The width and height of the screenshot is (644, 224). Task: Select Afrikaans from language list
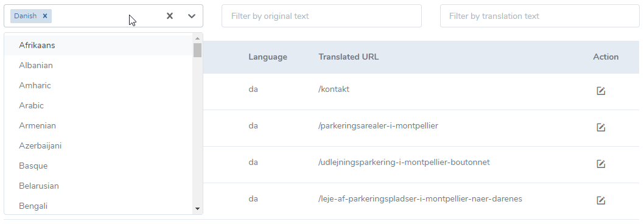(x=99, y=45)
